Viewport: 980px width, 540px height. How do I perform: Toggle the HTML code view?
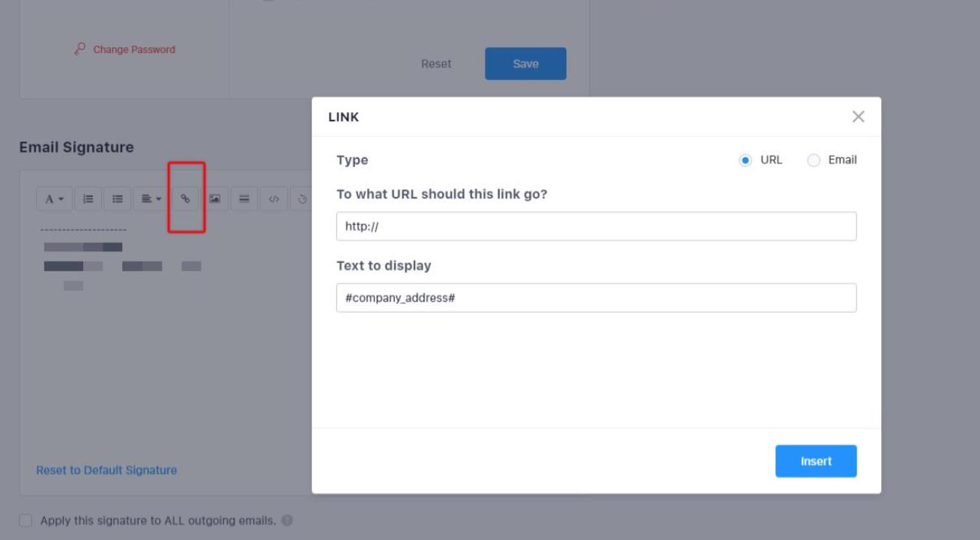point(273,199)
